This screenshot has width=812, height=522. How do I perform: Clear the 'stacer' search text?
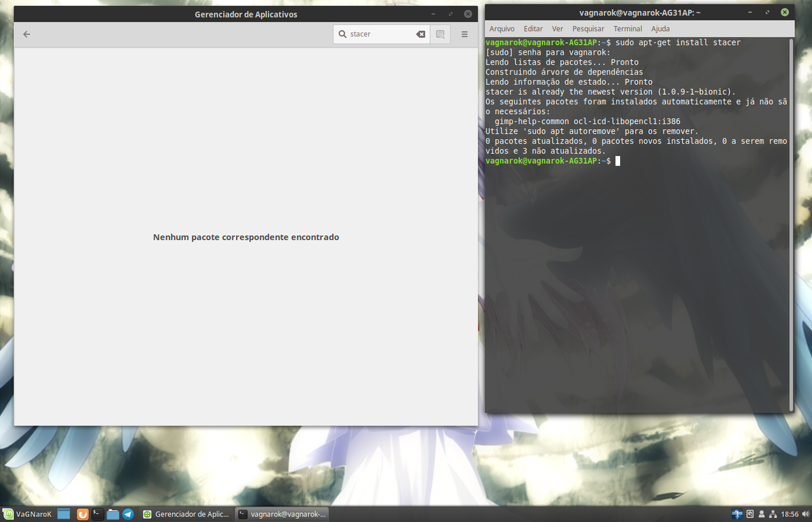tap(421, 34)
